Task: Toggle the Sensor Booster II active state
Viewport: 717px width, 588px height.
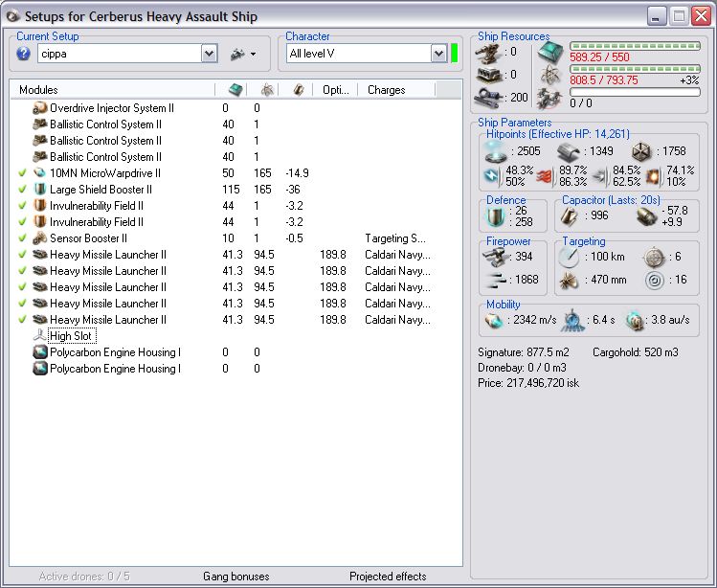Action: pyautogui.click(x=23, y=238)
